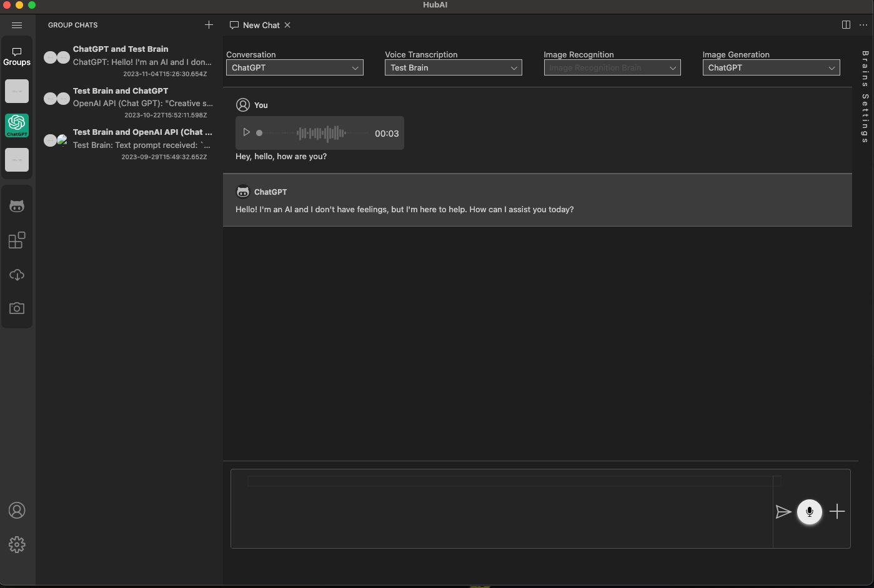This screenshot has height=588, width=874.
Task: Expand the Brains Settings side panel
Action: 865,97
